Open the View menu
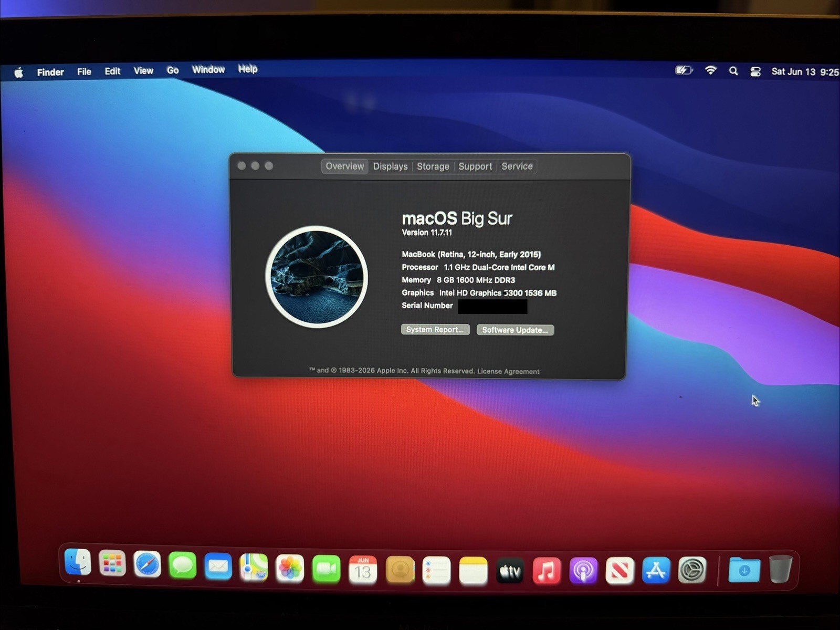Viewport: 840px width, 630px height. 143,70
